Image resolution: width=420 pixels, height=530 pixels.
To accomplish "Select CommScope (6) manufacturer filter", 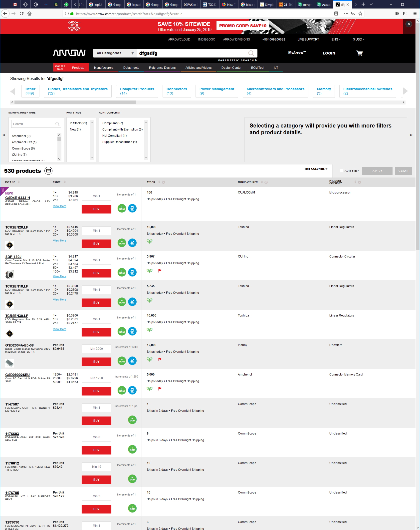I will coord(23,148).
